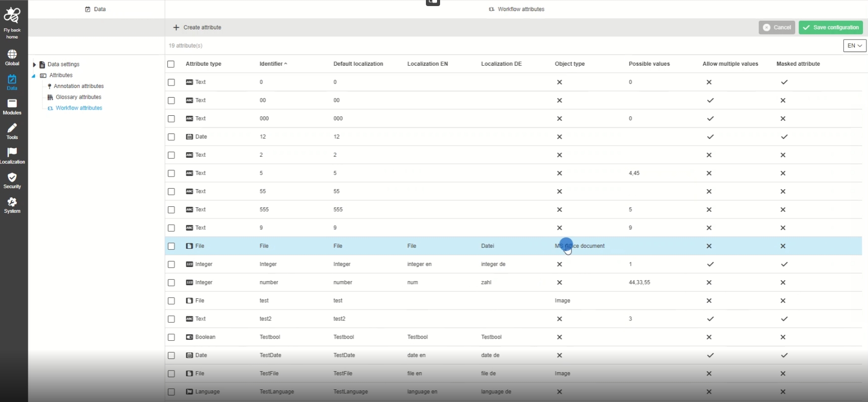Select the Attributes tree item
Screen dimensions: 868x402
(x=61, y=75)
